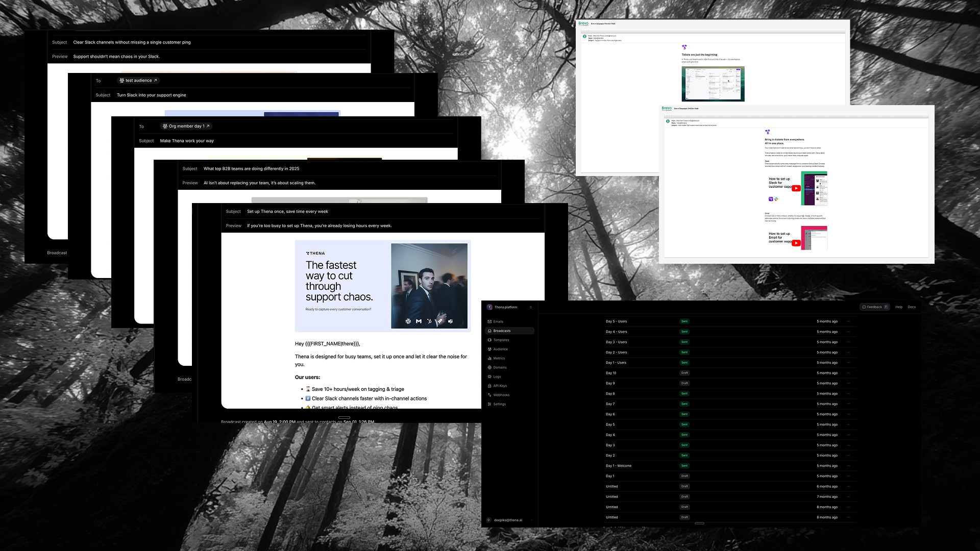Click the Help link in header

coord(899,307)
